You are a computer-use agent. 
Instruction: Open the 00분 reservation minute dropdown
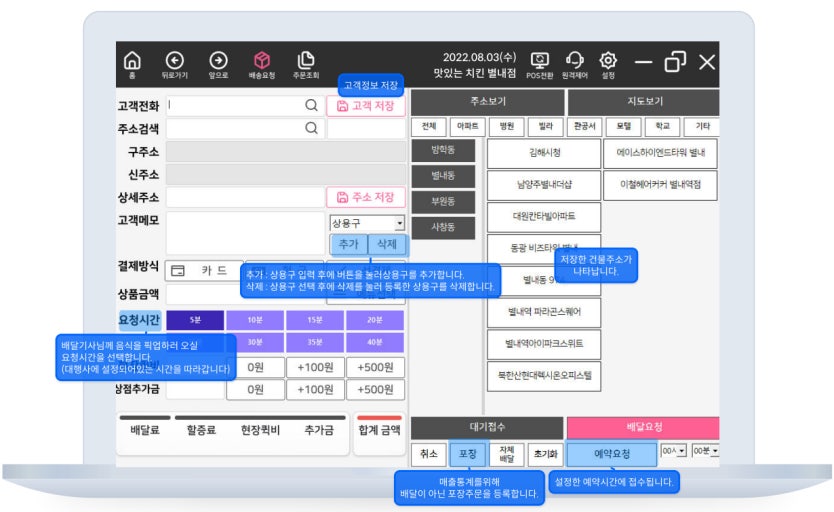pos(714,452)
